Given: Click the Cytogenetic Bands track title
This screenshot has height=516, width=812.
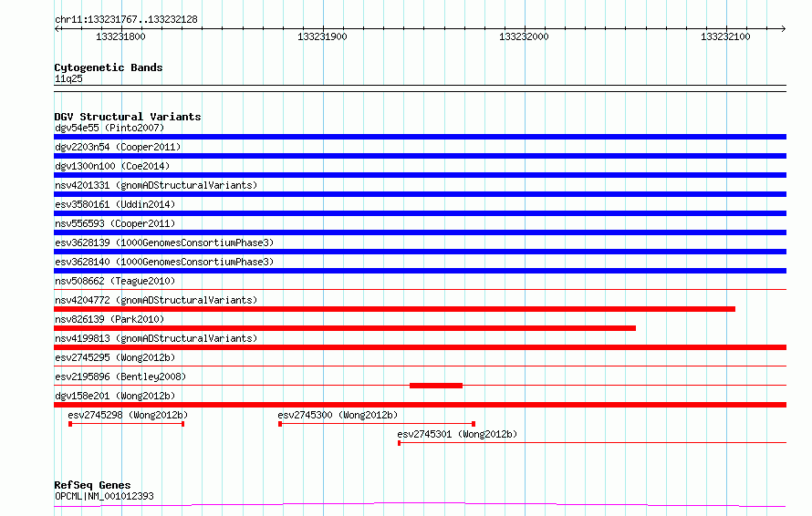Looking at the screenshot, I should (x=109, y=67).
